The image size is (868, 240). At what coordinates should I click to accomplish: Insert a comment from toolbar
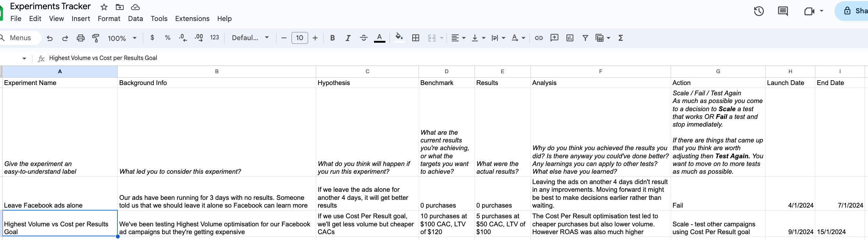pyautogui.click(x=554, y=38)
